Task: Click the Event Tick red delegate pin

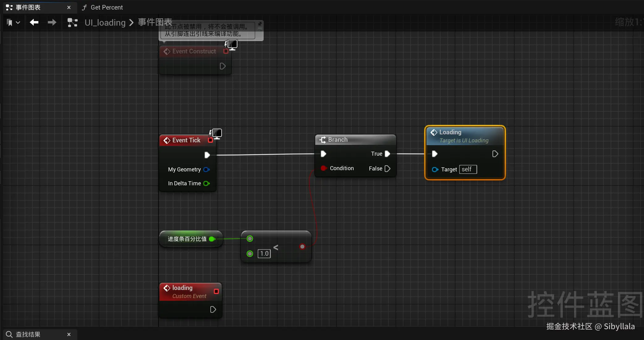Action: click(x=210, y=141)
